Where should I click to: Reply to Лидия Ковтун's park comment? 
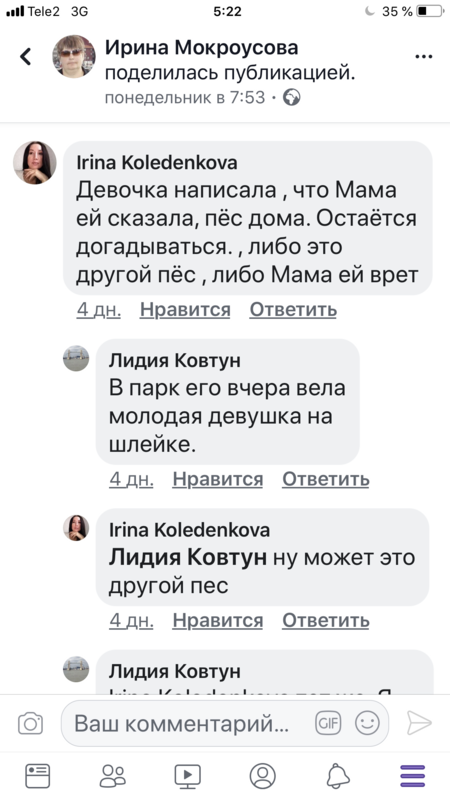326,479
